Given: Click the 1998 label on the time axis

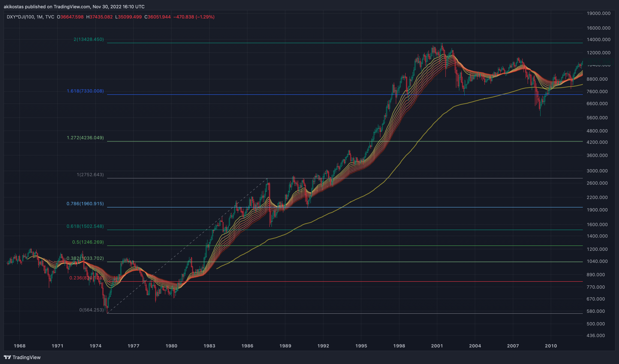Looking at the screenshot, I should coord(399,346).
